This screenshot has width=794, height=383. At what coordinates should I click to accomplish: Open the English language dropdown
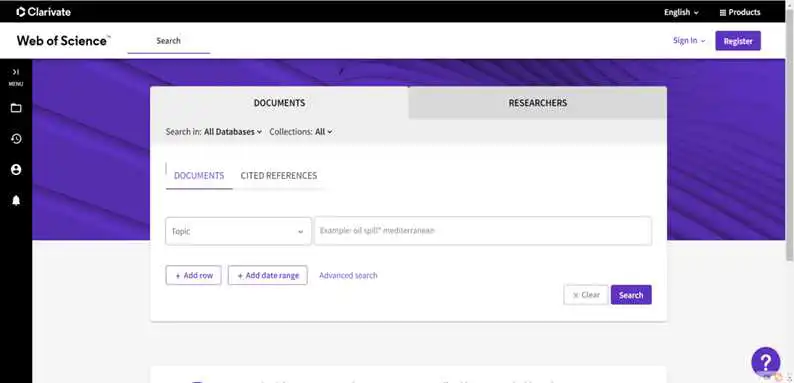(x=681, y=12)
